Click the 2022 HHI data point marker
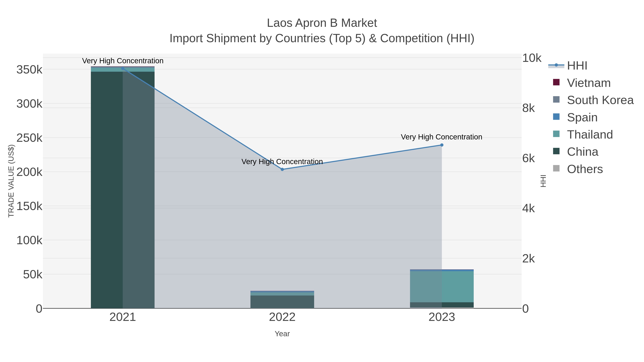 [x=282, y=169]
